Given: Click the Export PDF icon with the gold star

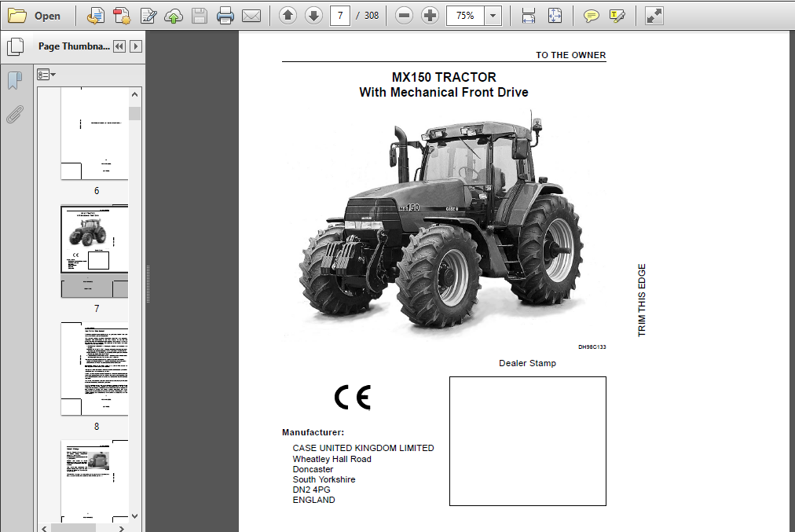Looking at the screenshot, I should (x=122, y=17).
